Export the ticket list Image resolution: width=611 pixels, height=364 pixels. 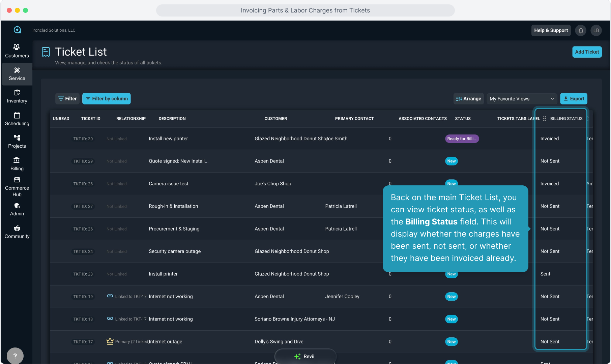574,99
